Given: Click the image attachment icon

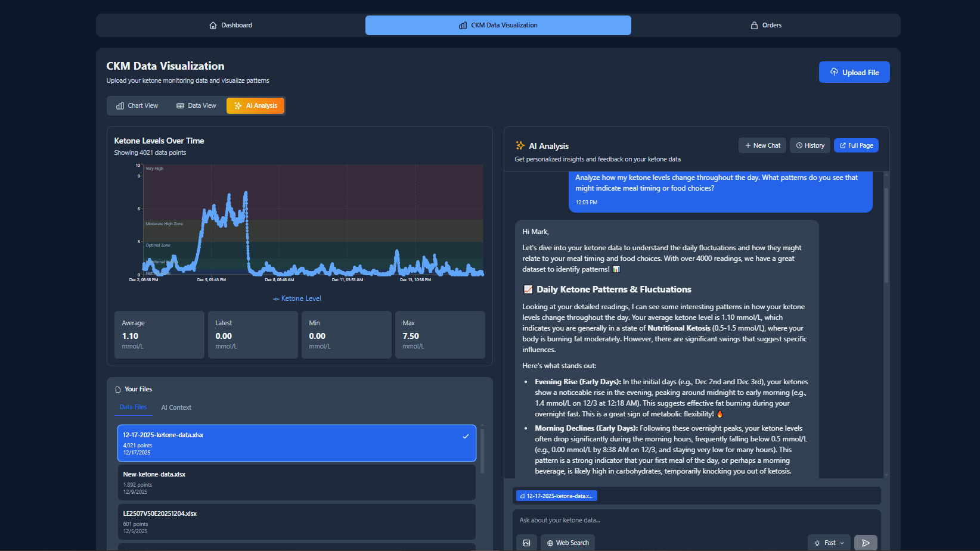Looking at the screenshot, I should point(526,543).
